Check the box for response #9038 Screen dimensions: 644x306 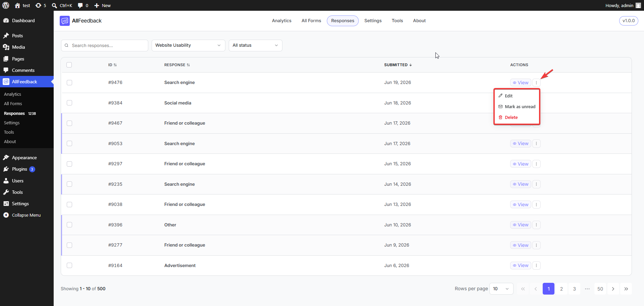point(69,205)
